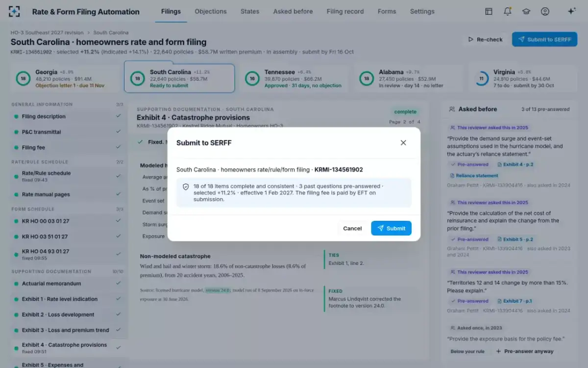This screenshot has height=368, width=588.
Task: Click the Georgia progress ring
Action: 23,79
